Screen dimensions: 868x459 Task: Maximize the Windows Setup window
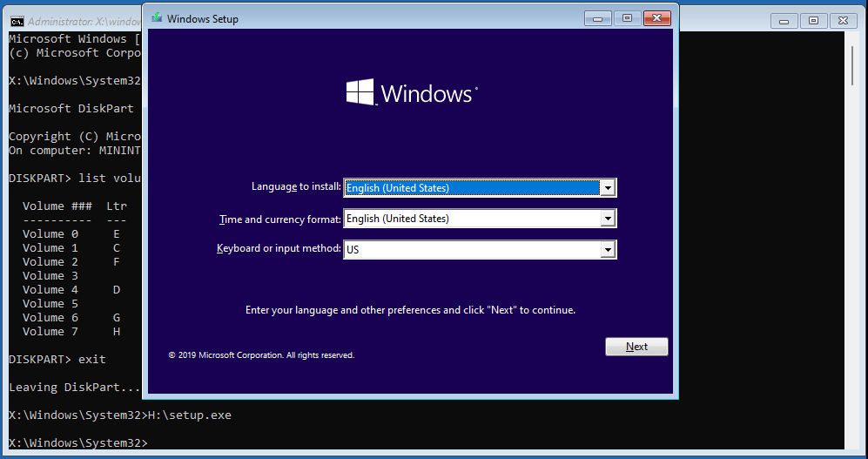click(x=627, y=18)
